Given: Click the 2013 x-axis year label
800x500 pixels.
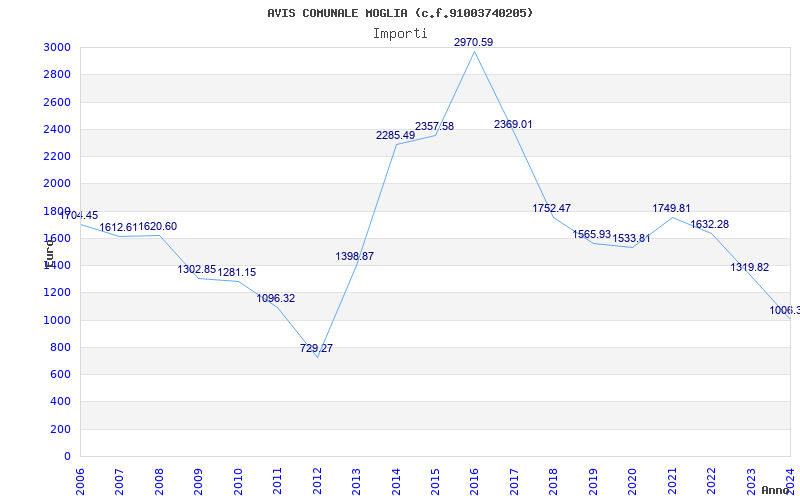Looking at the screenshot, I should [x=356, y=481].
